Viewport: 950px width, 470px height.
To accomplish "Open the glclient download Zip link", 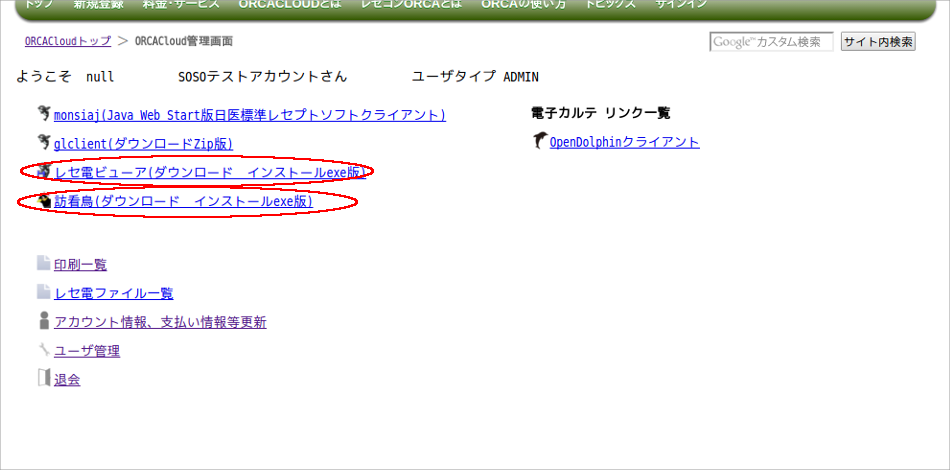I will (144, 144).
